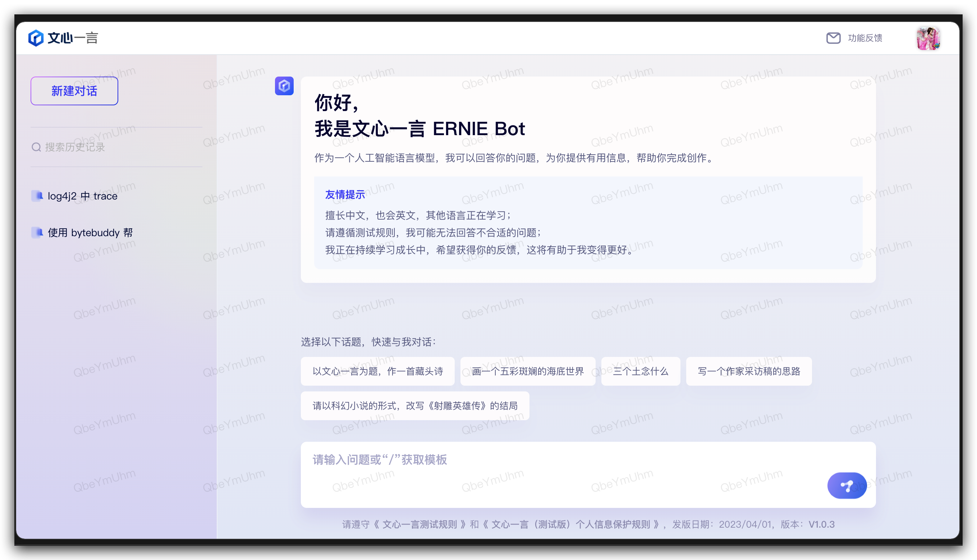Click the tip line 请遵循测试规则

433,233
